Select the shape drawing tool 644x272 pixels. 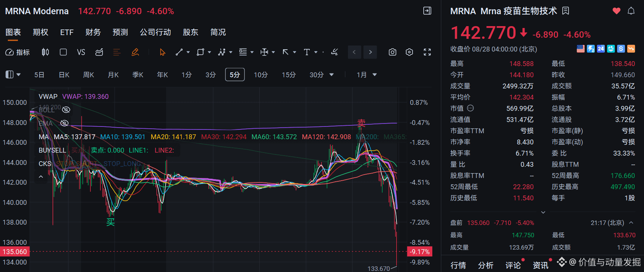point(200,52)
